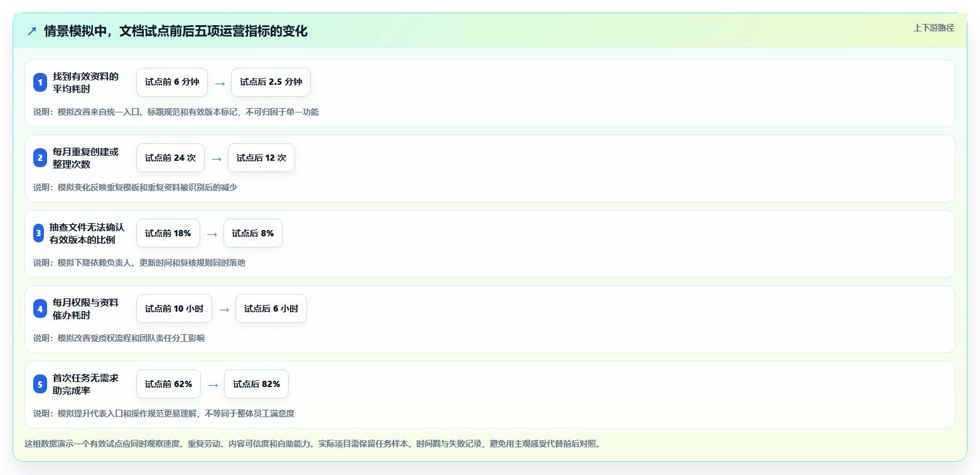Click the note about 负责人、更新时间和复核规则
980x475 pixels.
[139, 263]
